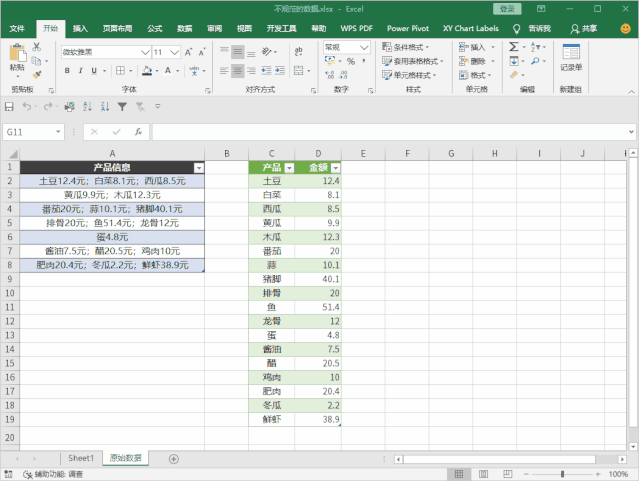Open the 数据 ribbon tab
This screenshot has width=639, height=481.
pyautogui.click(x=184, y=29)
